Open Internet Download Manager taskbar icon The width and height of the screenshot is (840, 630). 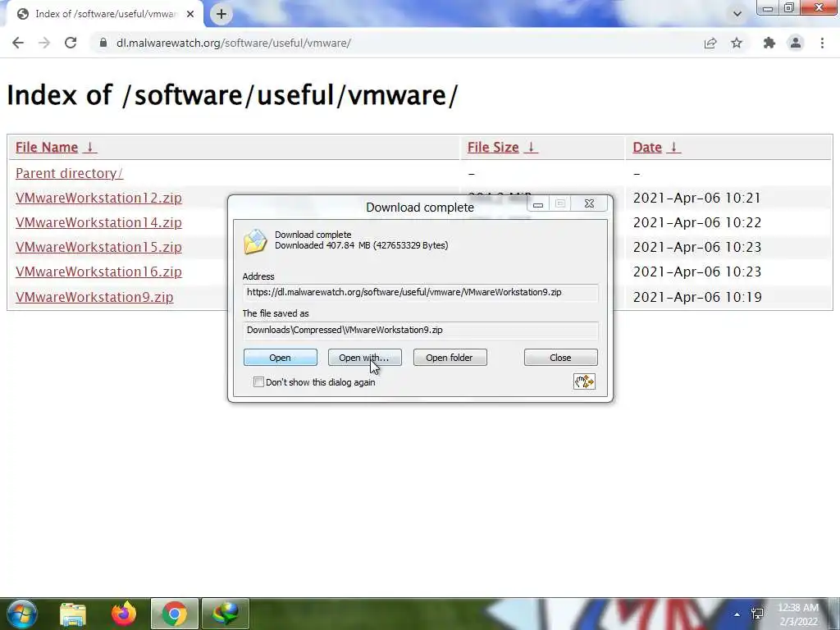(x=226, y=614)
